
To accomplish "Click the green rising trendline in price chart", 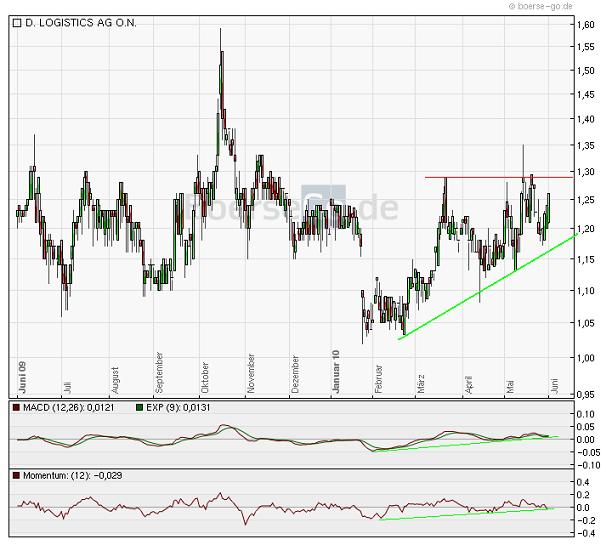I will click(488, 287).
